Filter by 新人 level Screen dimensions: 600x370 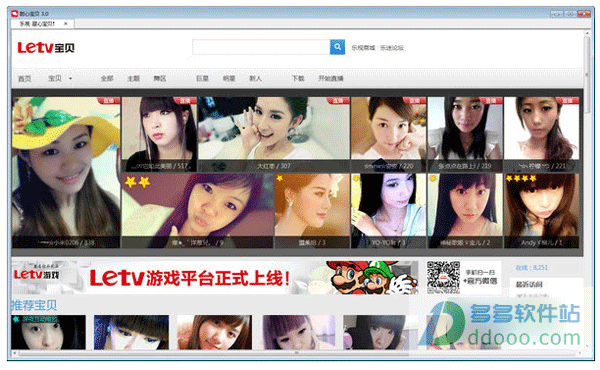coord(255,78)
